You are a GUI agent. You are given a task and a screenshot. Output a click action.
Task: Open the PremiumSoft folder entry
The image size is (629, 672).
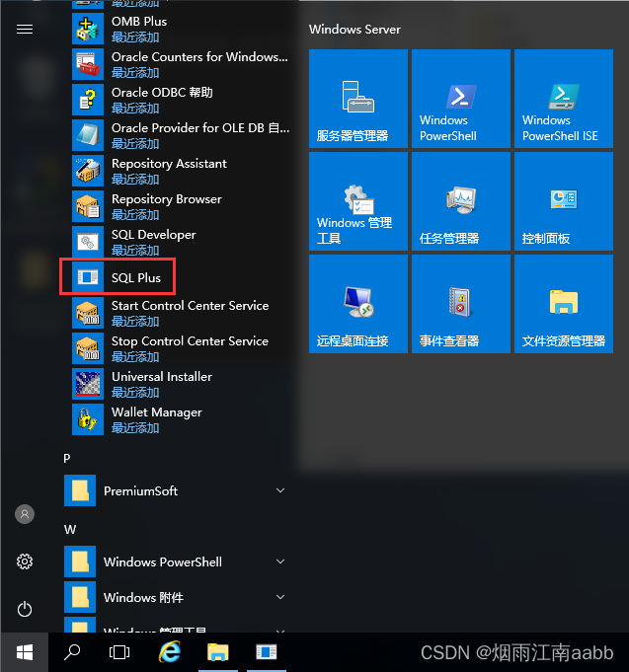click(177, 490)
